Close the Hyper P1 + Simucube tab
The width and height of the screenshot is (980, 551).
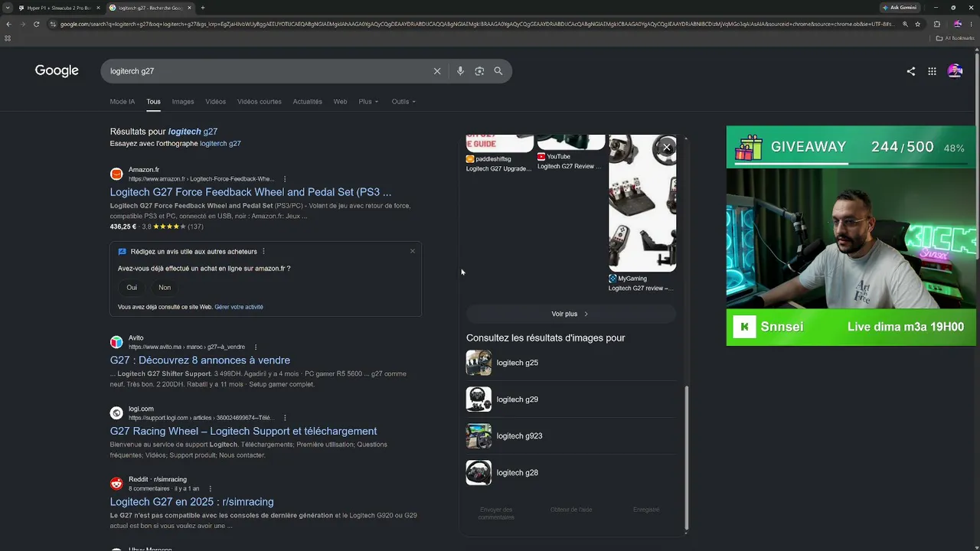pos(98,8)
